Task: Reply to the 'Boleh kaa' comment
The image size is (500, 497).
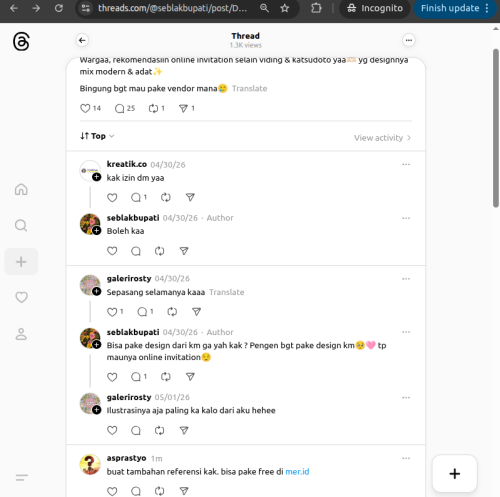Action: point(136,251)
